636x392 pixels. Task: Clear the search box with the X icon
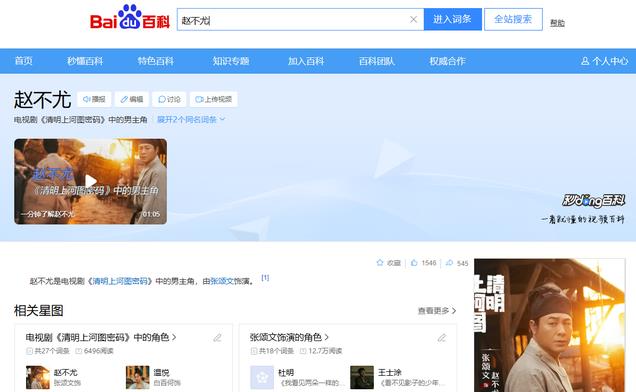(x=413, y=19)
